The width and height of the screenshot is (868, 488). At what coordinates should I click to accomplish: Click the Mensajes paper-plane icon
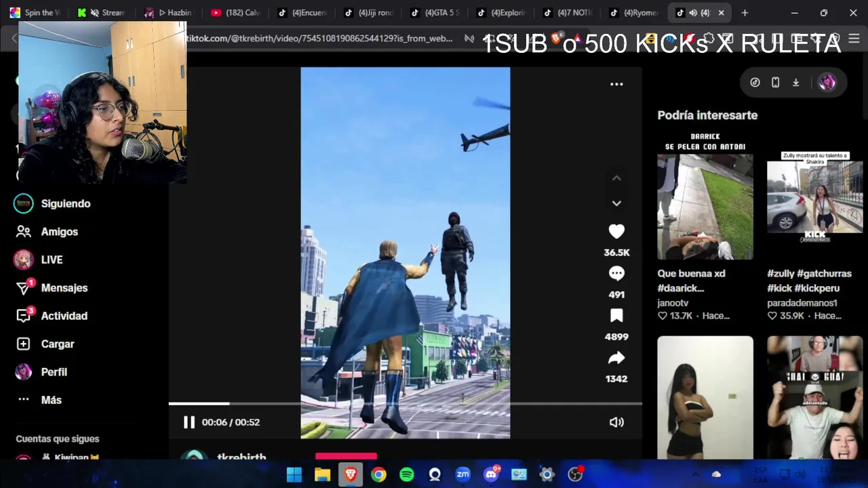click(x=23, y=288)
